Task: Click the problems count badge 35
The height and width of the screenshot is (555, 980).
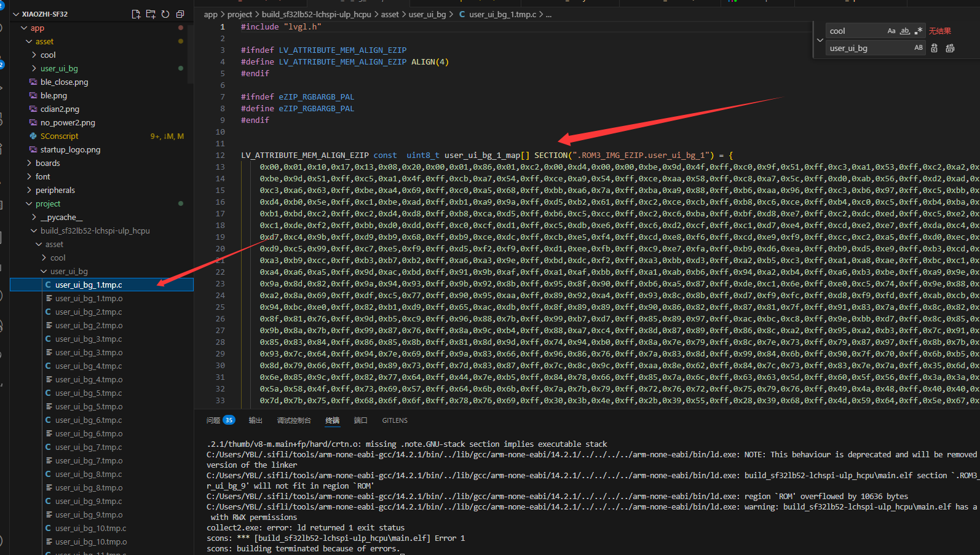Action: tap(229, 420)
